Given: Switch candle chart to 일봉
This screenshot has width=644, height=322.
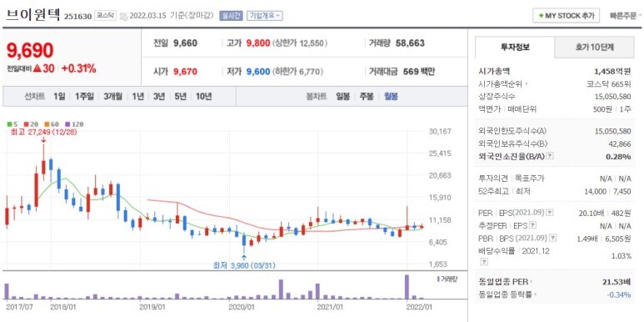Looking at the screenshot, I should (x=343, y=97).
